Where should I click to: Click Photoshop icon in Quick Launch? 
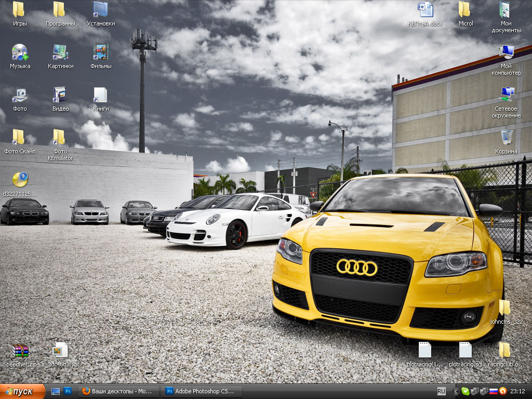click(x=67, y=391)
